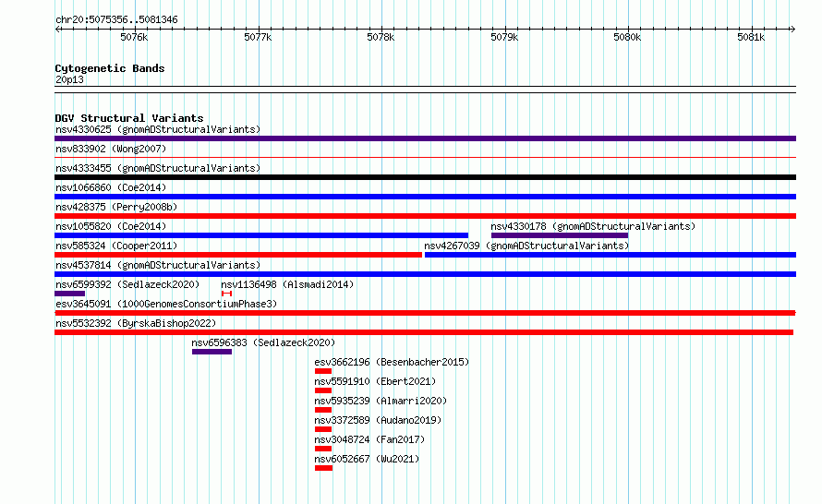Select the red nsv585324 variant bar
Image resolution: width=822 pixels, height=504 pixels.
[x=238, y=255]
